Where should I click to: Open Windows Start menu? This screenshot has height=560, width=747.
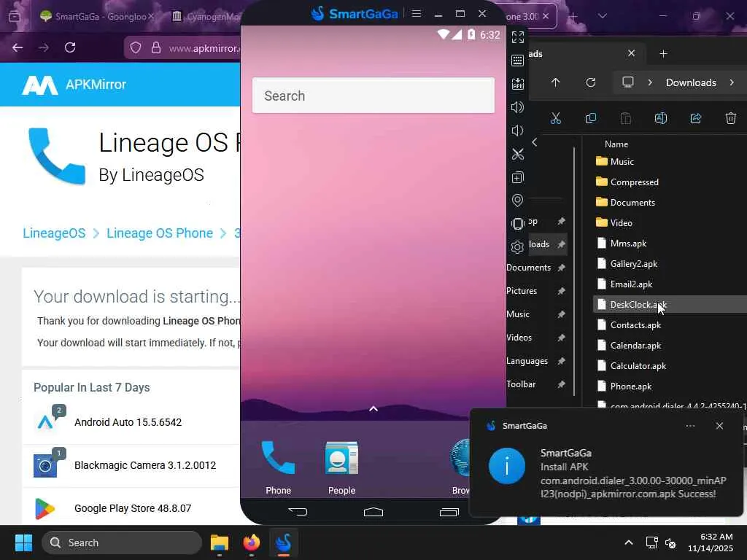click(x=23, y=542)
